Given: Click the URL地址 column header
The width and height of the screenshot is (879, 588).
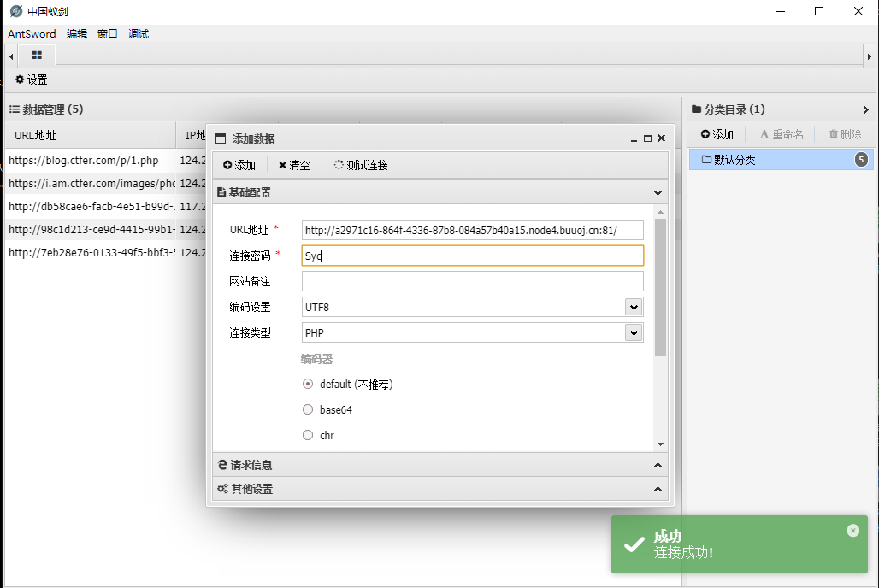Looking at the screenshot, I should tap(91, 135).
